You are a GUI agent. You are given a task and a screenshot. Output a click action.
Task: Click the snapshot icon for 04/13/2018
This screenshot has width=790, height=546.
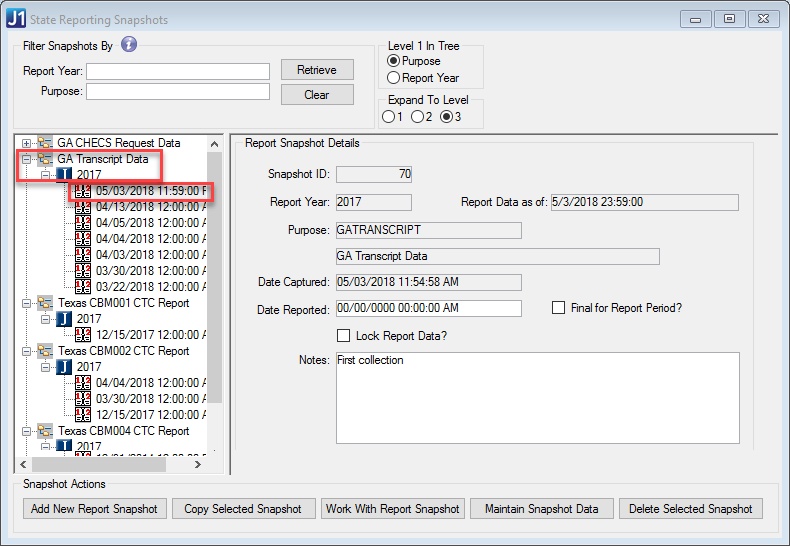pos(83,207)
